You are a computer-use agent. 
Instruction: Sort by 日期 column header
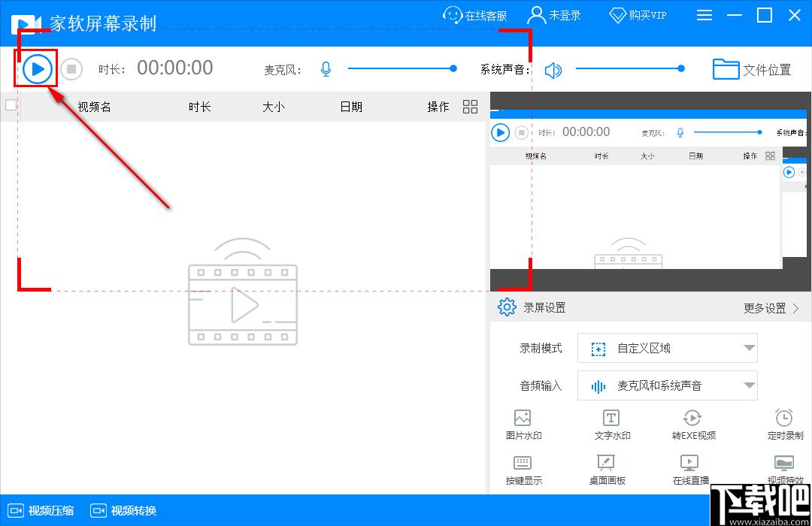(x=351, y=107)
